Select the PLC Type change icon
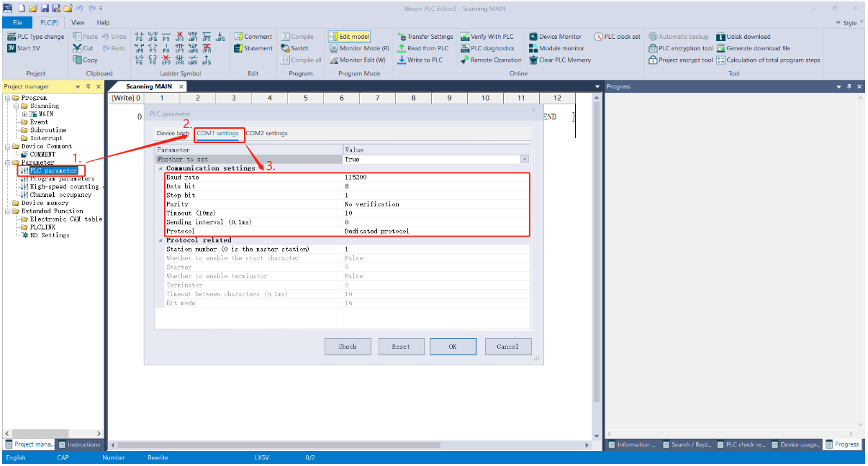The image size is (868, 466). pyautogui.click(x=12, y=37)
